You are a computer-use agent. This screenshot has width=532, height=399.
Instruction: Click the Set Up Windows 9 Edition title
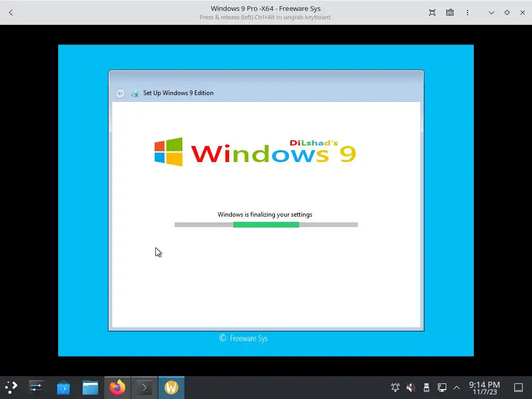click(178, 93)
